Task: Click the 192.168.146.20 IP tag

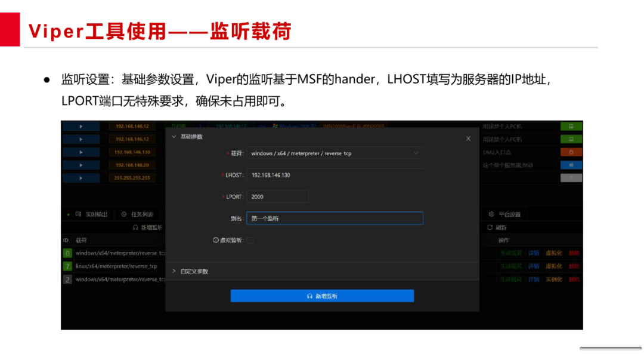Action: click(132, 165)
